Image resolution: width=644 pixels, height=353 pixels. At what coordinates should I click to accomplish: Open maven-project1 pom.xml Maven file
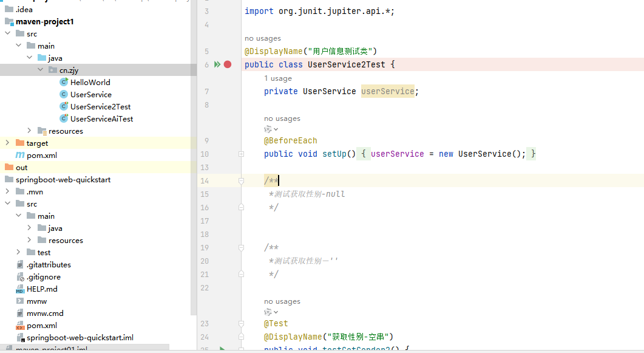click(x=41, y=155)
